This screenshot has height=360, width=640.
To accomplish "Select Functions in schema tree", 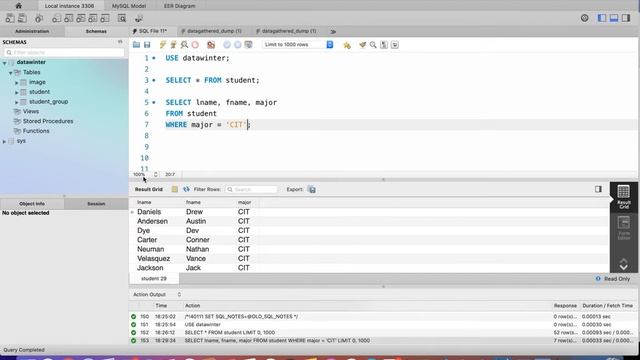I will tap(36, 131).
